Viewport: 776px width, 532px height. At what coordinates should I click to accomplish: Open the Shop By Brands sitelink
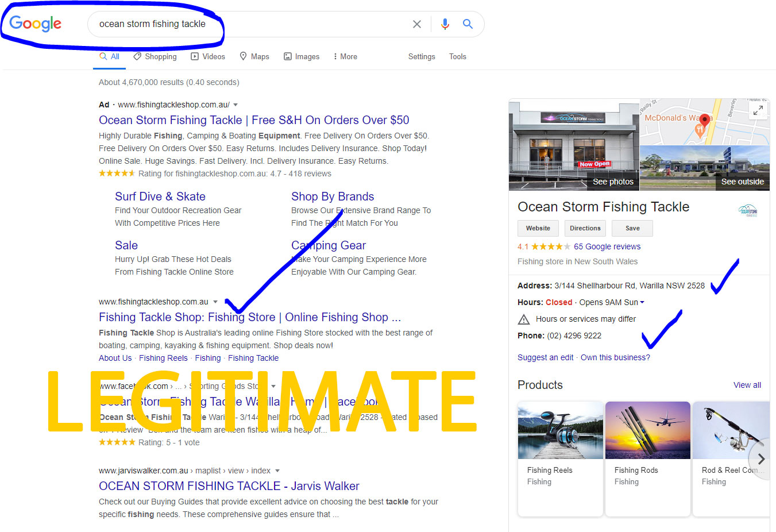333,196
